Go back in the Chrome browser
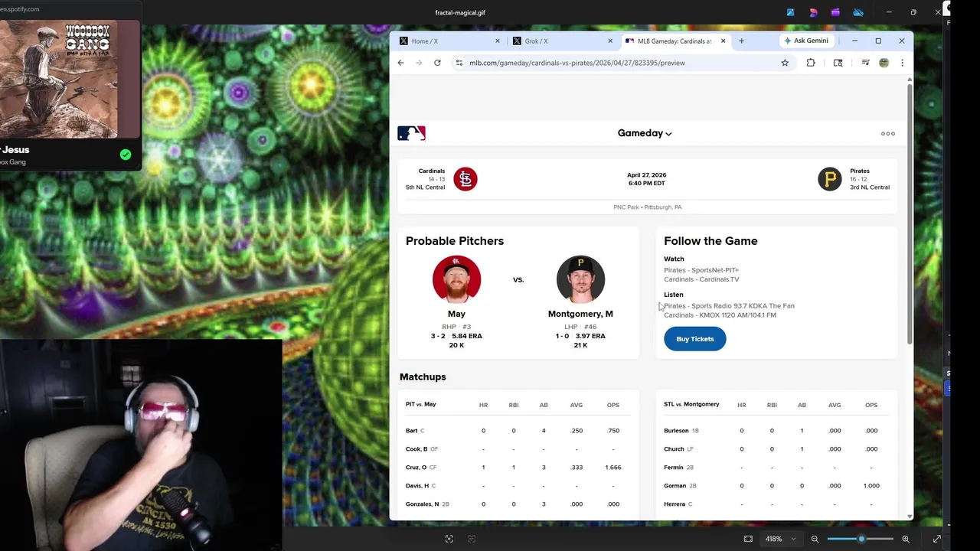980x551 pixels. pyautogui.click(x=400, y=63)
